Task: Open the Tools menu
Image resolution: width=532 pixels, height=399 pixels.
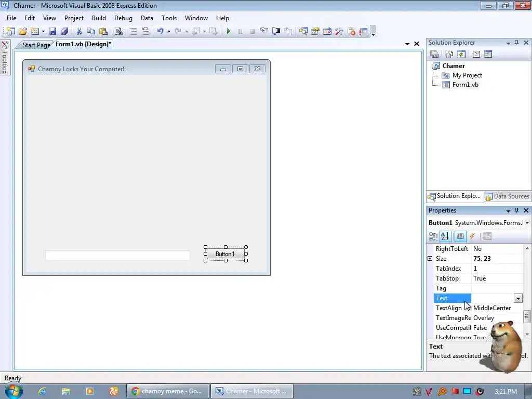Action: click(169, 18)
